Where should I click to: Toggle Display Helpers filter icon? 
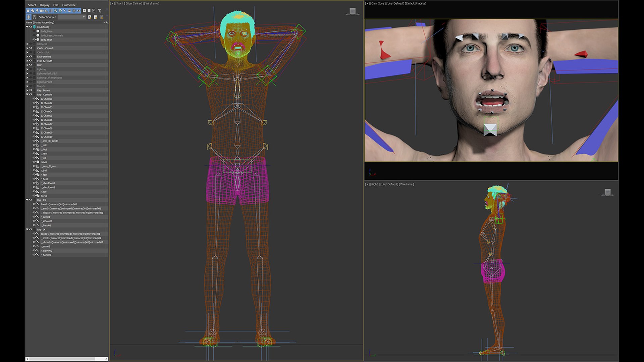[x=46, y=11]
